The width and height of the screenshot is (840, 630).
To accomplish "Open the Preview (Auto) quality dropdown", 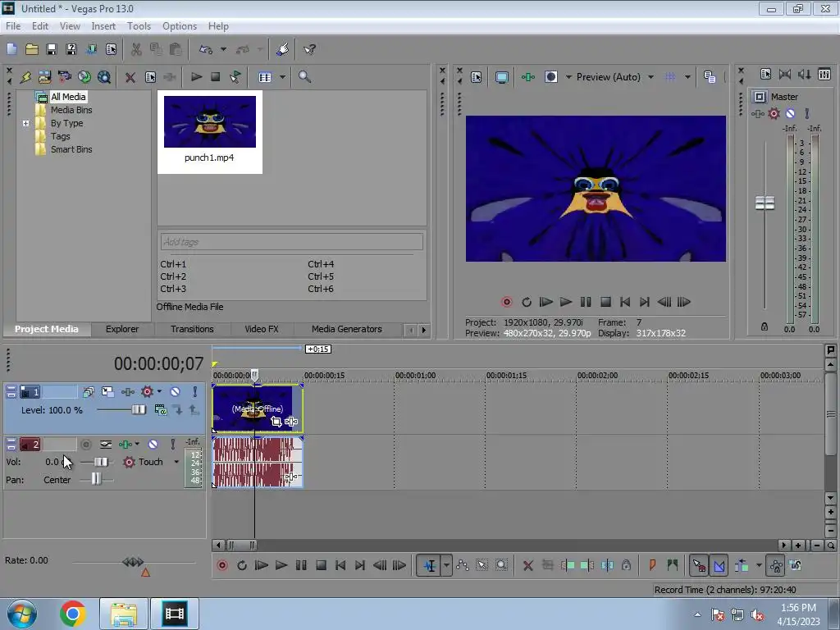I will click(x=651, y=77).
